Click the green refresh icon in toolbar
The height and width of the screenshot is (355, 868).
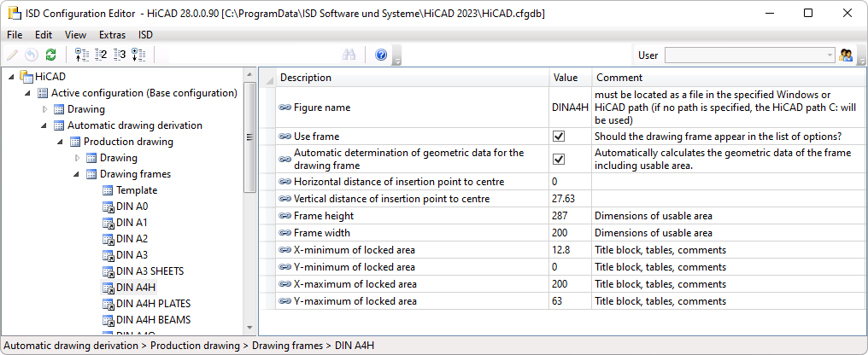pyautogui.click(x=51, y=55)
